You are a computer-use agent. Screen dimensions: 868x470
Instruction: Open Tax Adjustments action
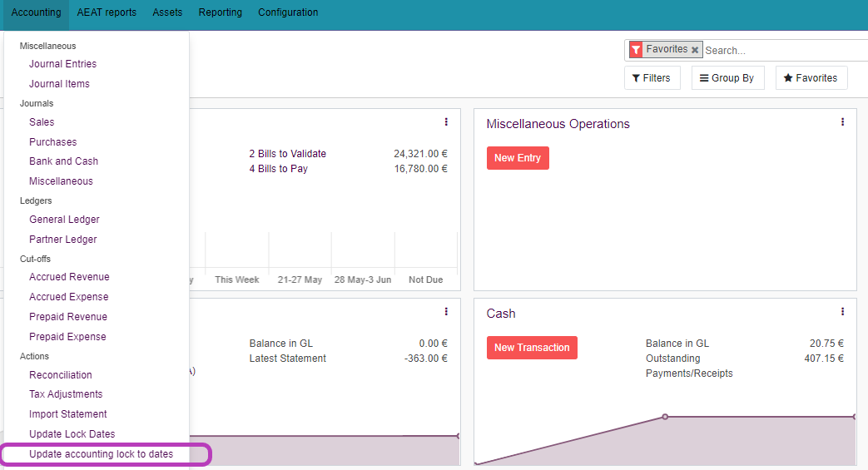coord(66,394)
